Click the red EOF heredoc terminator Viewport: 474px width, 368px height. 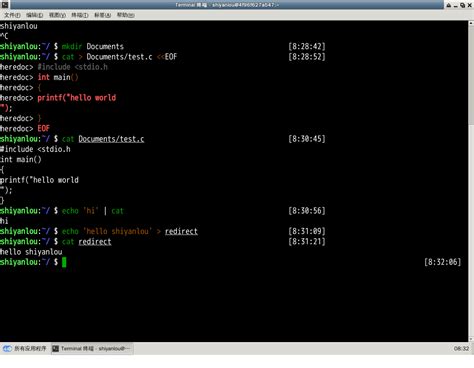coord(43,129)
